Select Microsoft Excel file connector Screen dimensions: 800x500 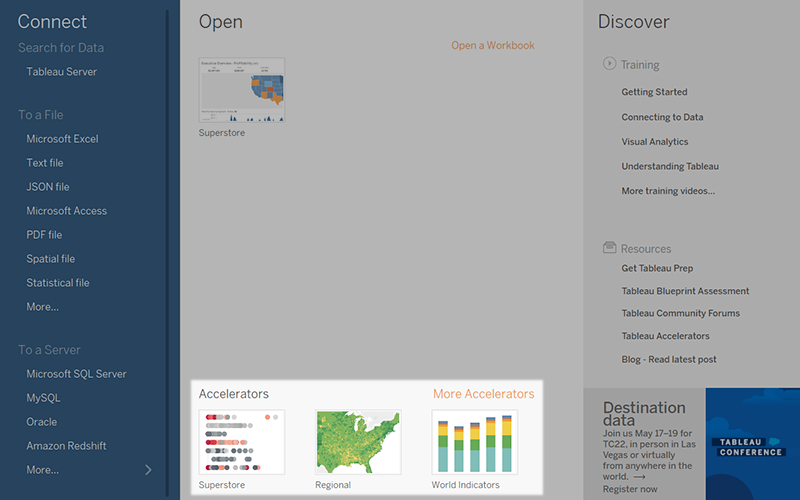click(x=62, y=139)
